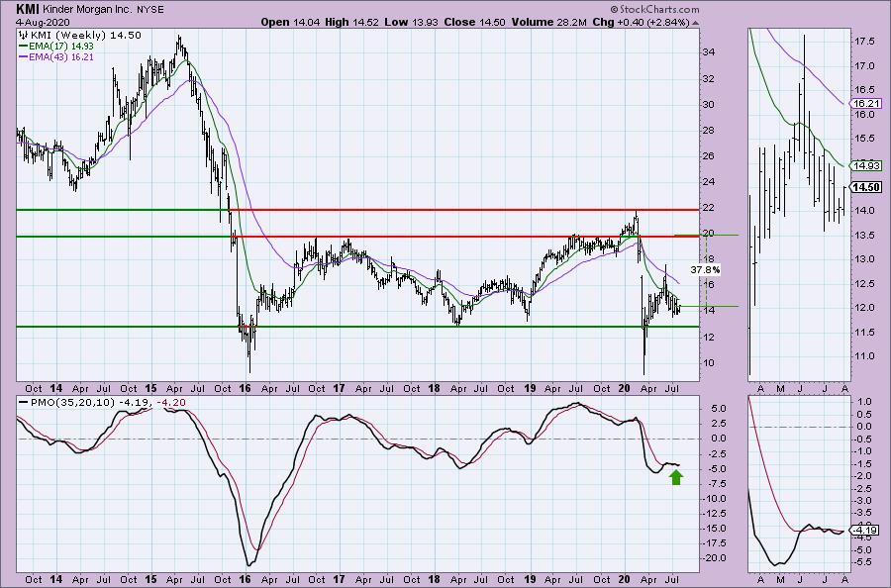The width and height of the screenshot is (891, 588).
Task: Select the KMI (Weekly) 14.50 legend label
Action: click(86, 36)
